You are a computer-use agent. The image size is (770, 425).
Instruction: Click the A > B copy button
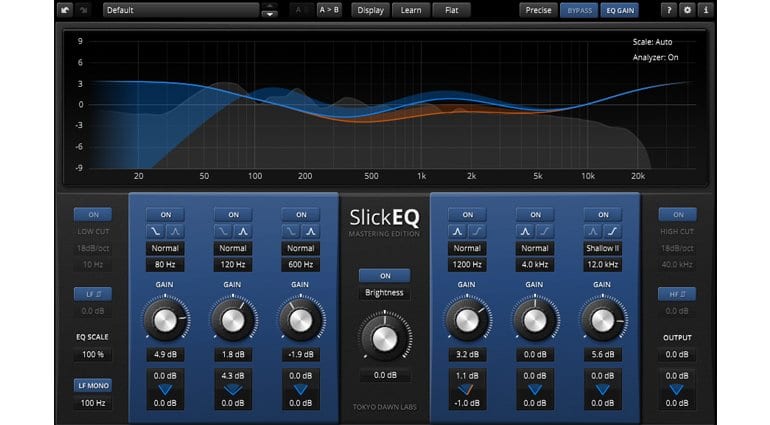click(329, 10)
